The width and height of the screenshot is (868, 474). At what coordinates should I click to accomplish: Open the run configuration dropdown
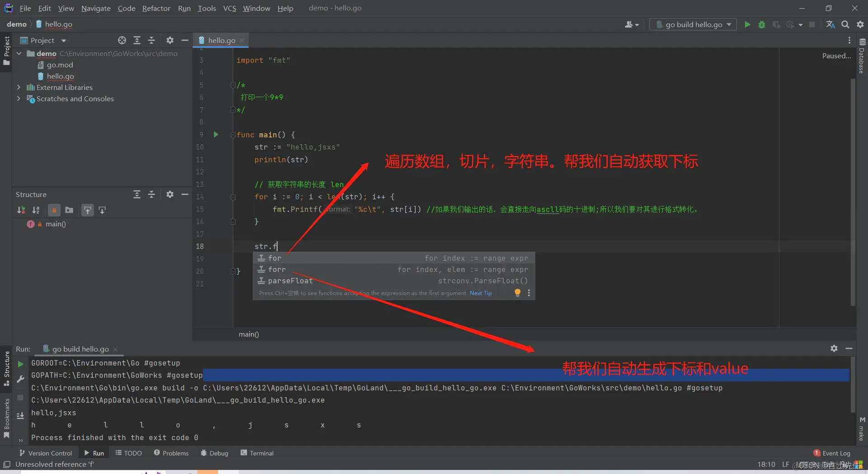693,24
